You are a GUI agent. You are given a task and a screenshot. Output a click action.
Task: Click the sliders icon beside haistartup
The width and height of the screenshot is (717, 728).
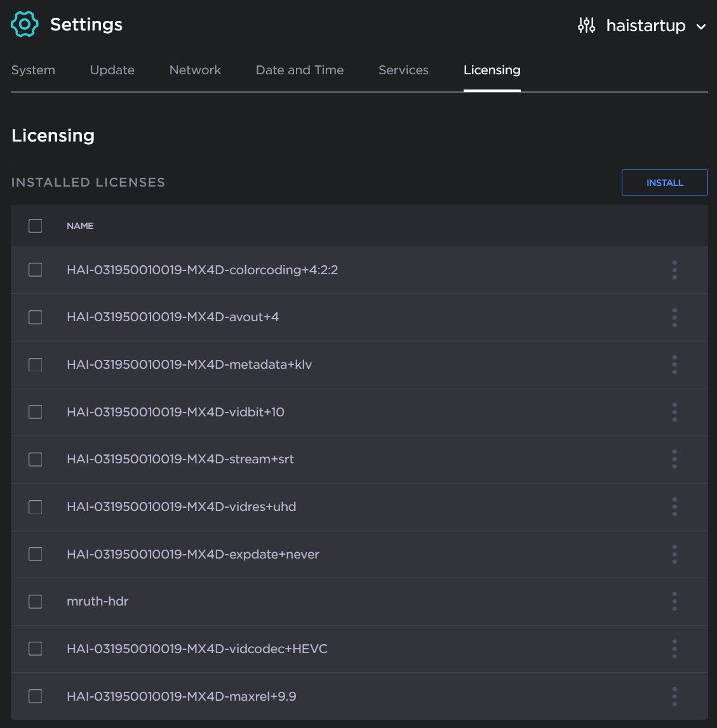[x=586, y=25]
